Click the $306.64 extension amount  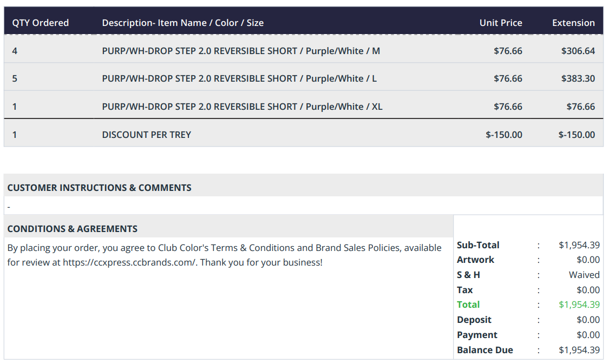point(578,51)
